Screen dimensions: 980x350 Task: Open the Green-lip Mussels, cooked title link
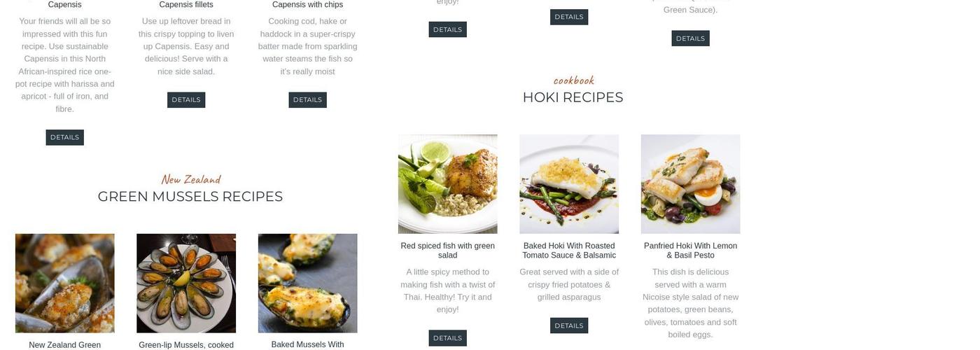tap(186, 345)
